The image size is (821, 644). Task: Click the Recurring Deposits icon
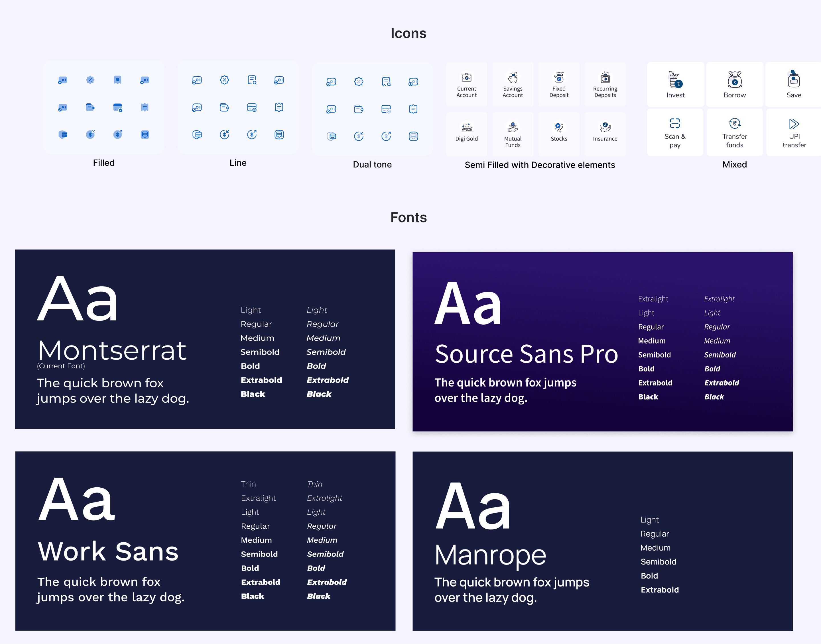tap(605, 78)
